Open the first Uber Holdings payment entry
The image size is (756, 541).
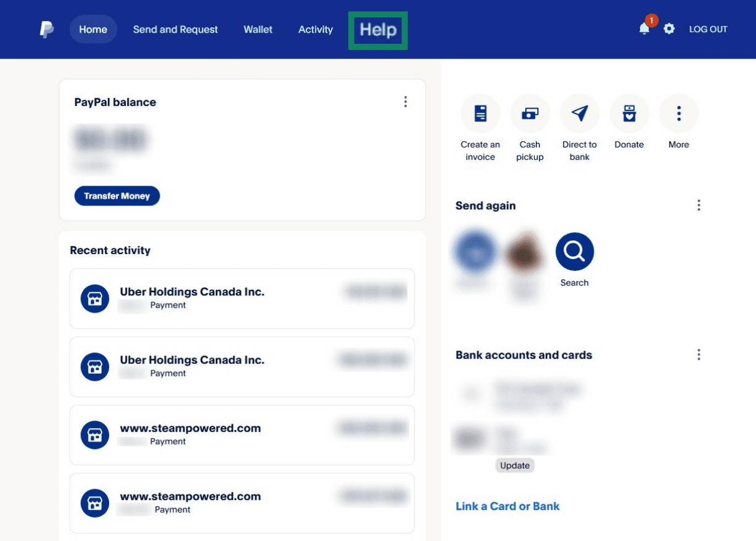coord(242,298)
